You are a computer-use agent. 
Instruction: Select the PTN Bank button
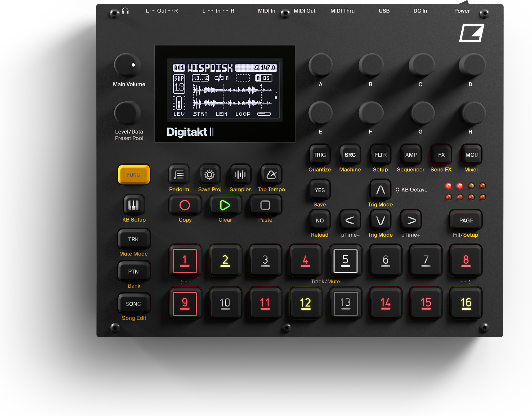134,272
